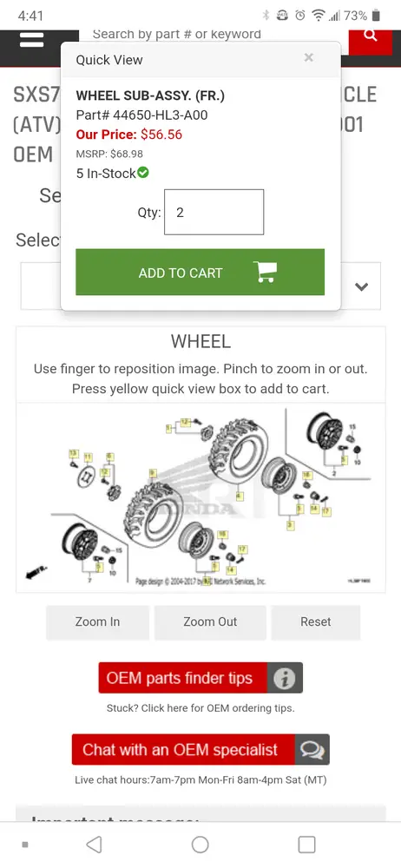
Task: Tap the chat bubbles icon next to OEM specialist
Action: (x=312, y=750)
